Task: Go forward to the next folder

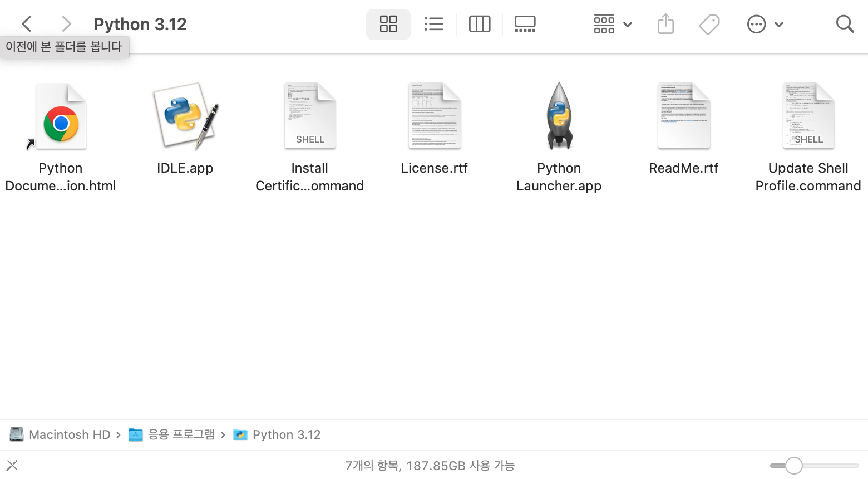Action: tap(66, 24)
